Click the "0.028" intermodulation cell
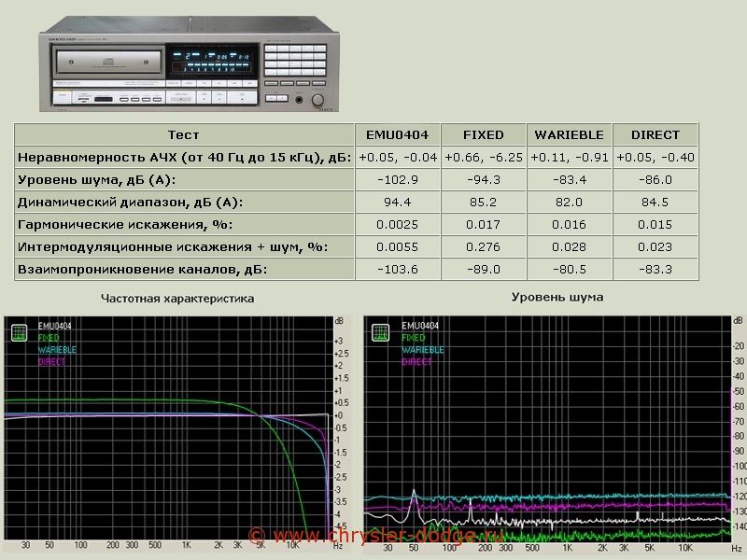Viewport: 747px width, 560px height. pyautogui.click(x=570, y=246)
